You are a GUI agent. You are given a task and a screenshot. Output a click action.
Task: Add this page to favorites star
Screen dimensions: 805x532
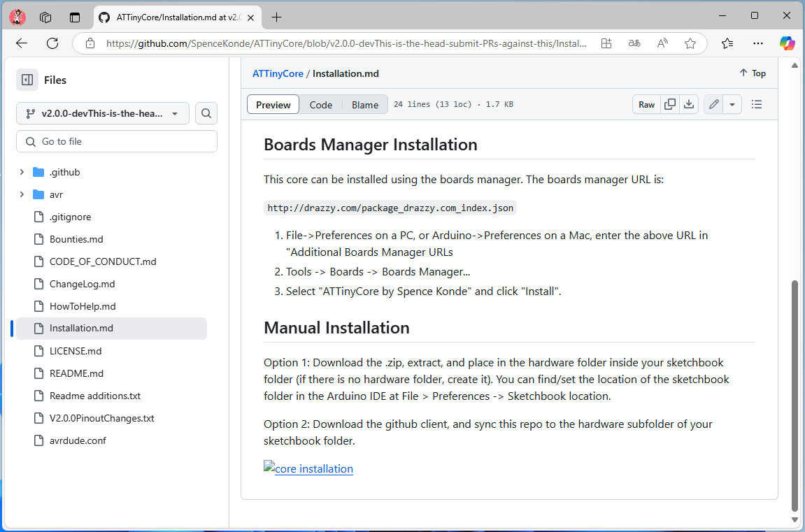[x=690, y=43]
